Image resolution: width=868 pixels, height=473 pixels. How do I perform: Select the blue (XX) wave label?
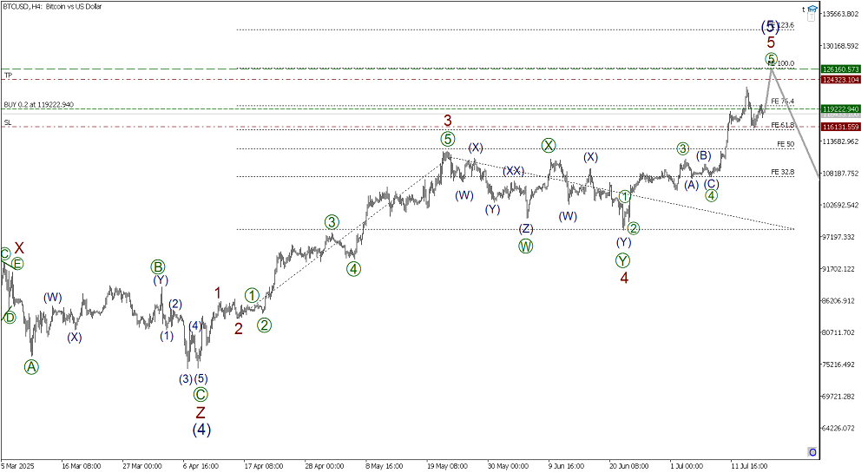[513, 171]
